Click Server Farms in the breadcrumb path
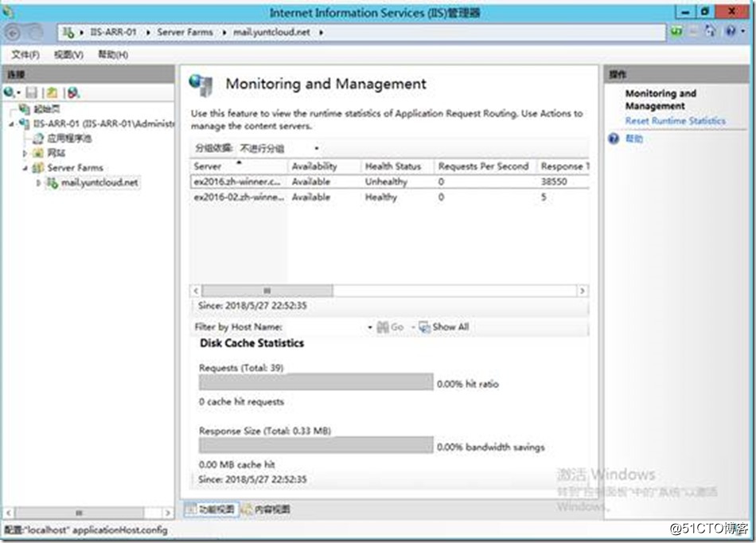Image resolution: width=756 pixels, height=543 pixels. 185,33
